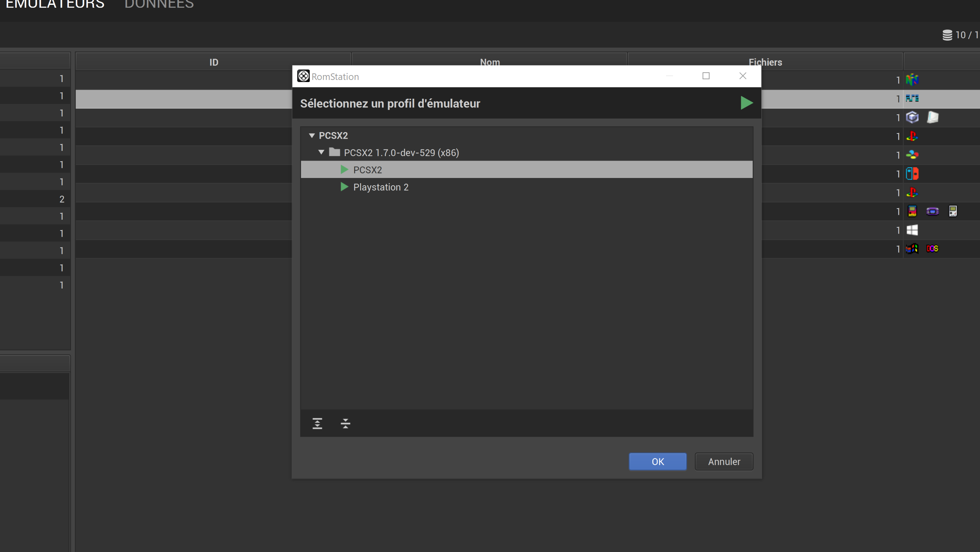Select the Playstation 2 profile
980x552 pixels.
coord(380,187)
